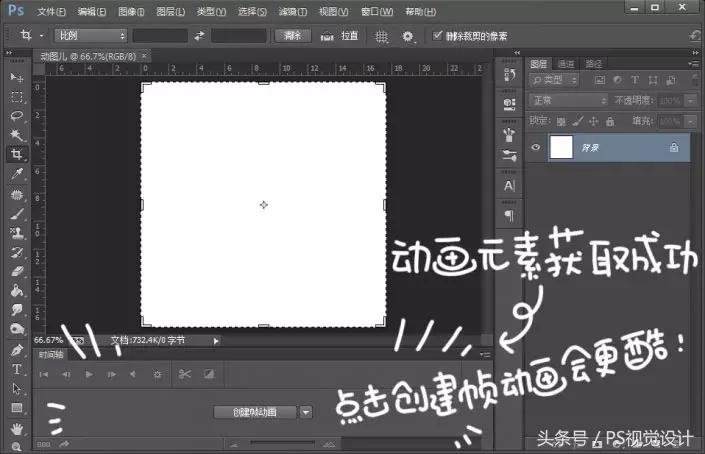Select the Crop tool in the toolbox
This screenshot has width=705, height=454.
17,154
